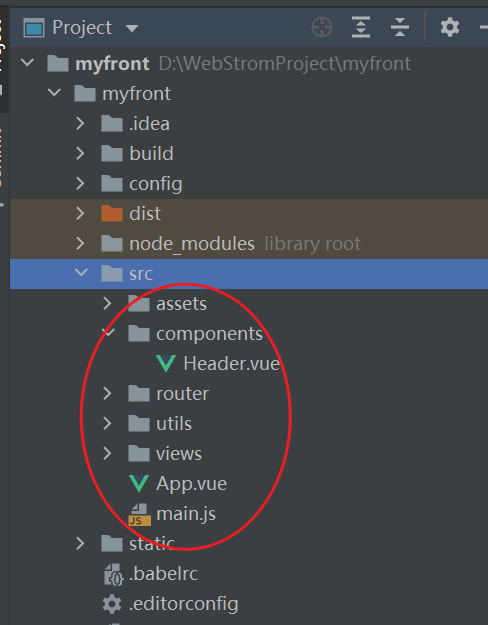Click the Vue icon beside App.vue
The width and height of the screenshot is (488, 625).
pos(139,483)
